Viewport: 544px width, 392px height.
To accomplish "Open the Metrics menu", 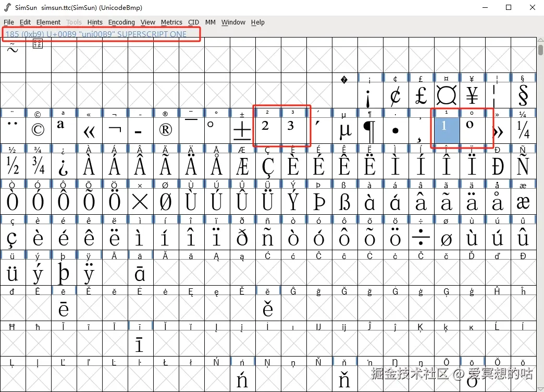I will [x=171, y=22].
